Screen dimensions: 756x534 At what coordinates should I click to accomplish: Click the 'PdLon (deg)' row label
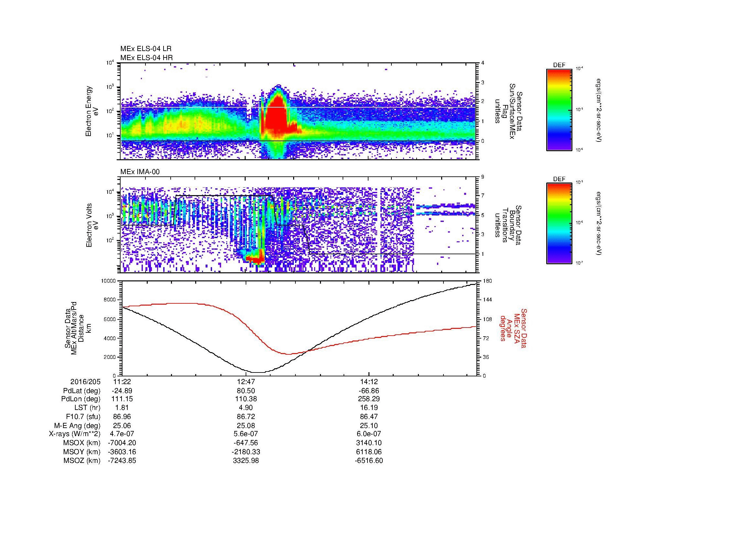(x=82, y=399)
